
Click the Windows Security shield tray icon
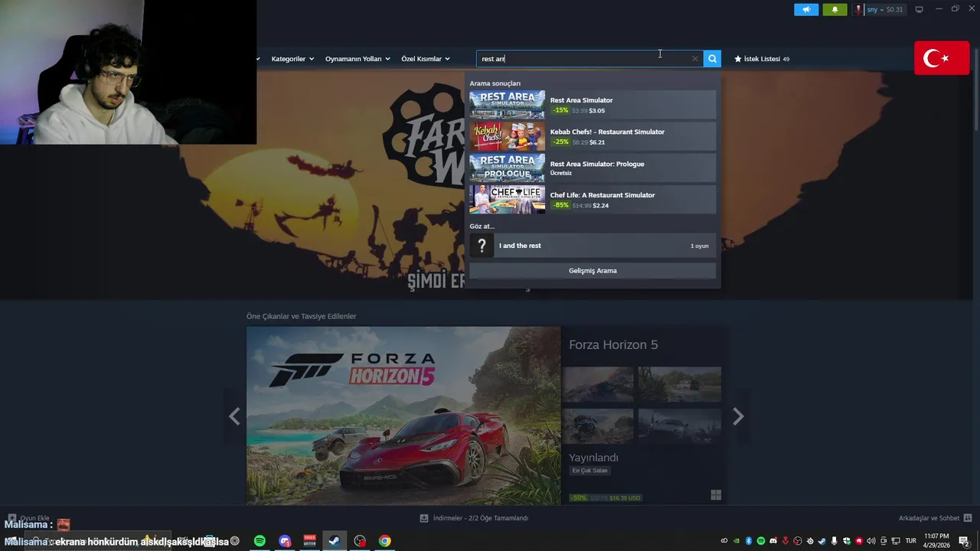coord(847,541)
